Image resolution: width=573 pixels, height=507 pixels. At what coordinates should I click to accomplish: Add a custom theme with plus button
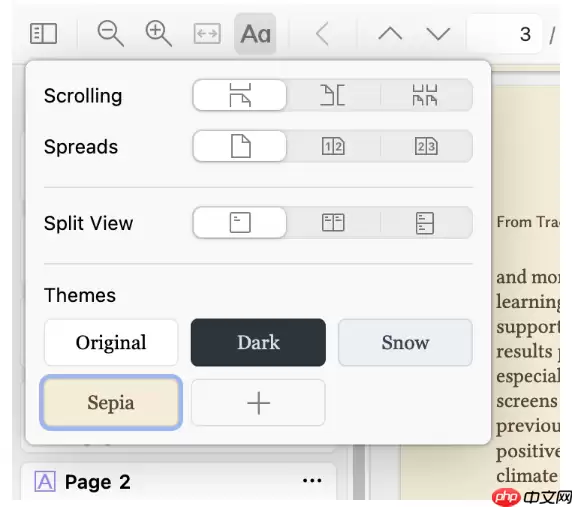coord(258,403)
